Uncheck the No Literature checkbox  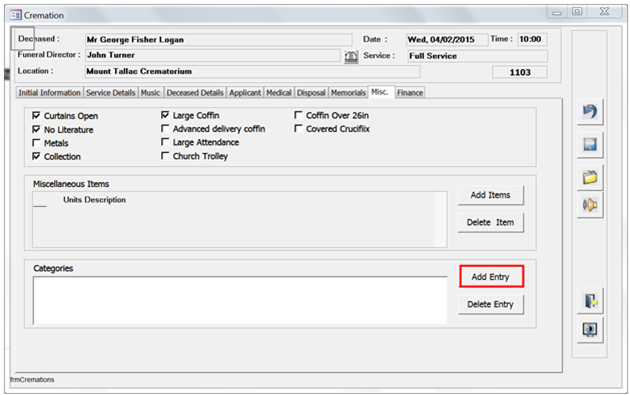coord(36,129)
